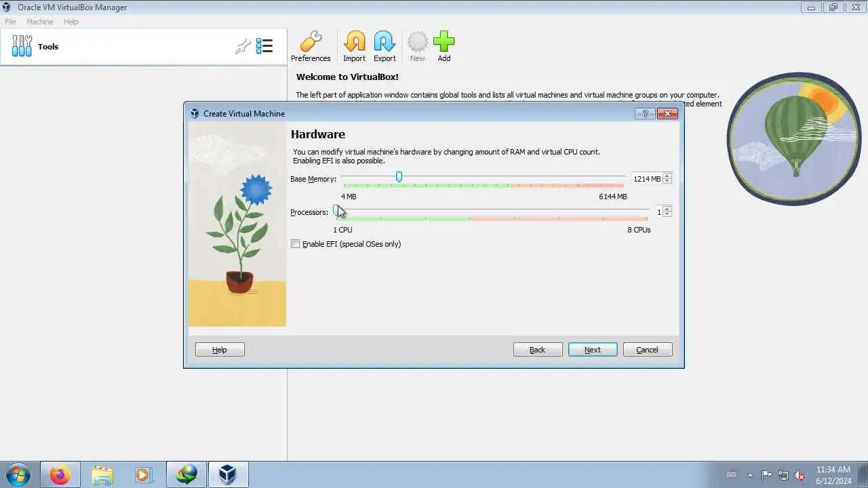Click the pin icon next to Tools
Viewport: 868px width, 488px height.
(243, 47)
